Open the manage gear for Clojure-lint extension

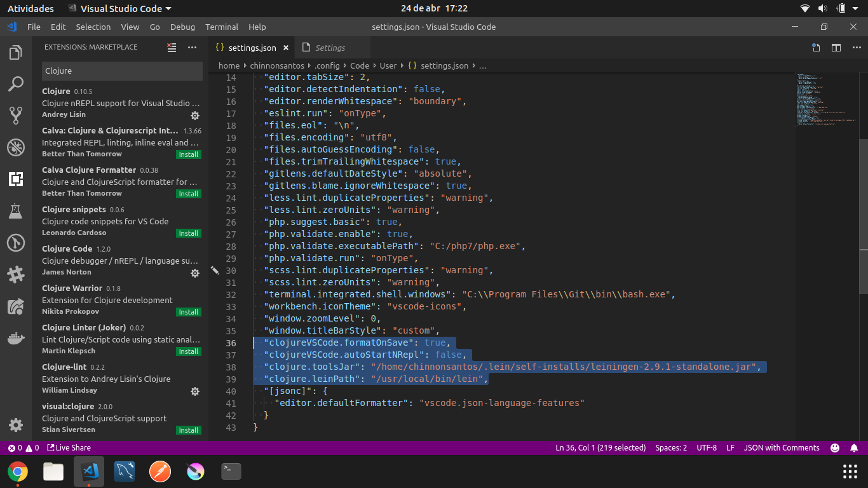click(195, 391)
